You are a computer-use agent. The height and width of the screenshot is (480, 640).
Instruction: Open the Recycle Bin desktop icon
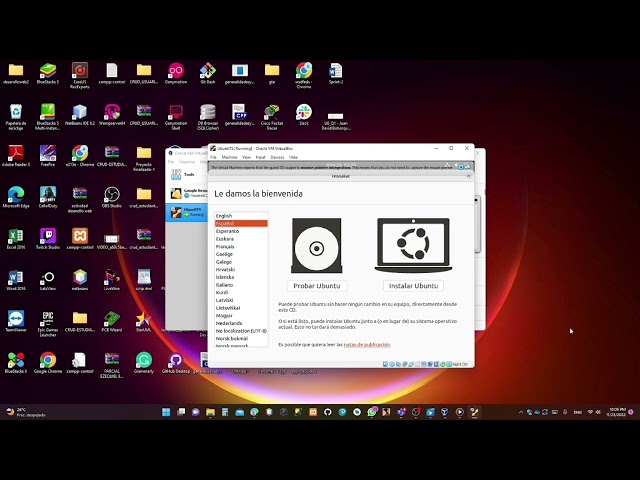[x=16, y=117]
